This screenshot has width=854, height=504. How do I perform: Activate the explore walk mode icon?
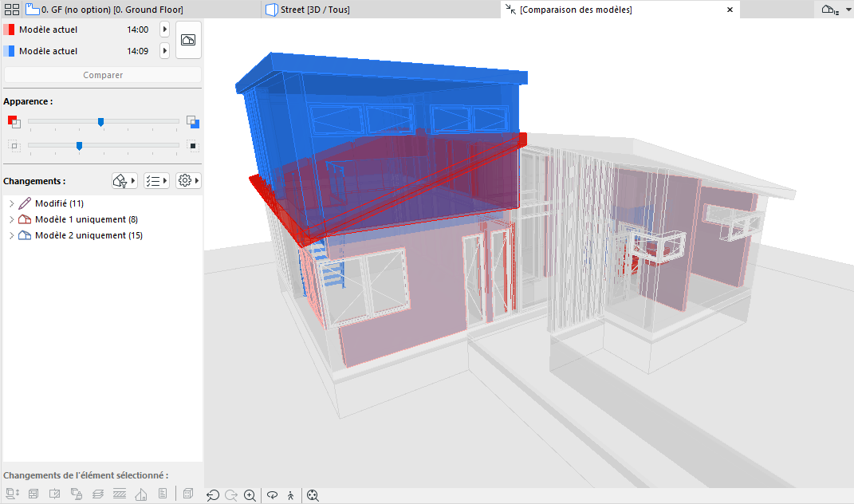click(x=291, y=494)
